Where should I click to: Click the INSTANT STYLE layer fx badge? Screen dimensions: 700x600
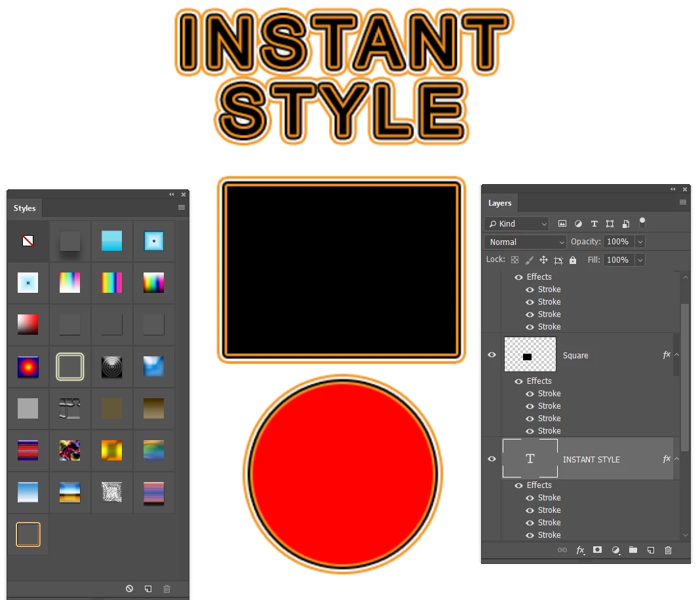pyautogui.click(x=667, y=459)
